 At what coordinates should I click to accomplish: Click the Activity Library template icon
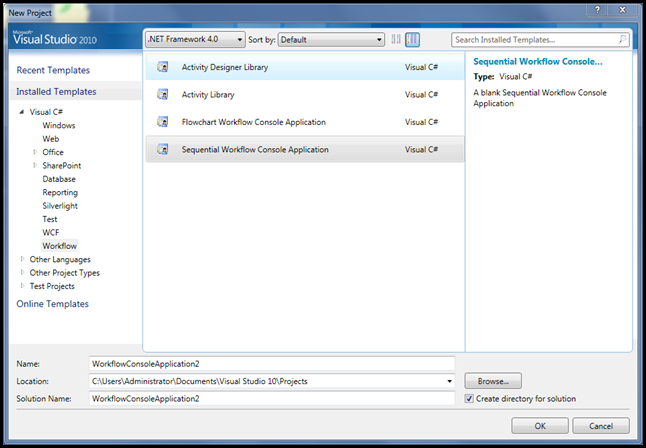point(163,94)
